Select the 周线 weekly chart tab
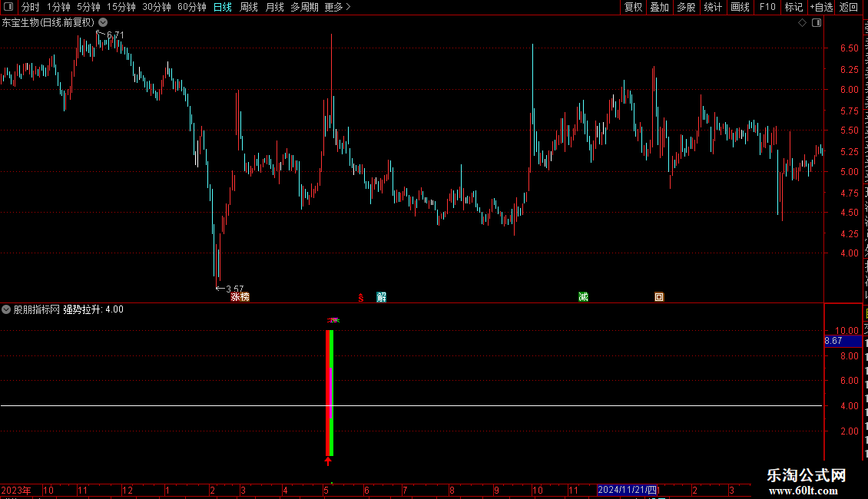Viewport: 868px width, 499px height. pyautogui.click(x=249, y=7)
